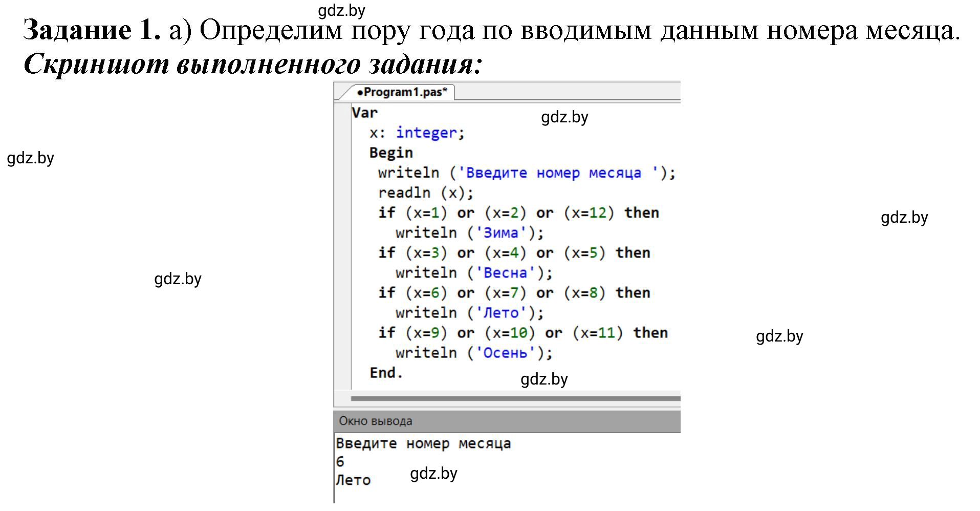Click the 'x: integer;' declaration line
Image resolution: width=980 pixels, height=511 pixels.
click(x=417, y=133)
